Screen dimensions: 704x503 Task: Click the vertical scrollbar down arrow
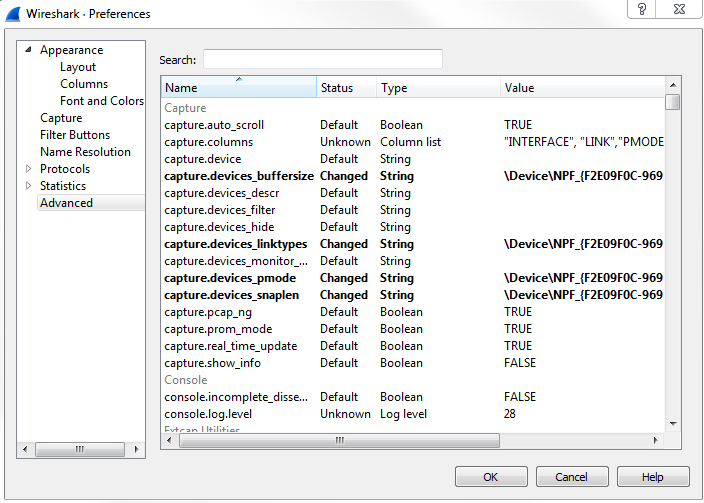tap(673, 424)
